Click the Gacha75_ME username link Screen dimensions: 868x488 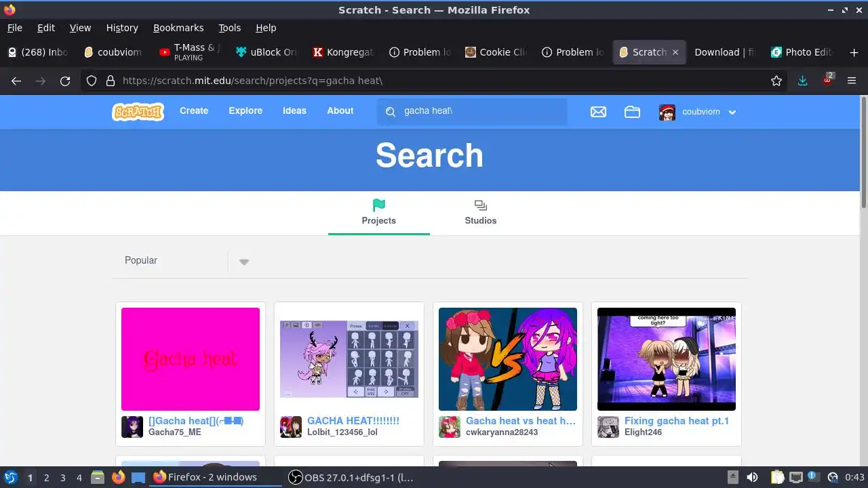pyautogui.click(x=175, y=432)
